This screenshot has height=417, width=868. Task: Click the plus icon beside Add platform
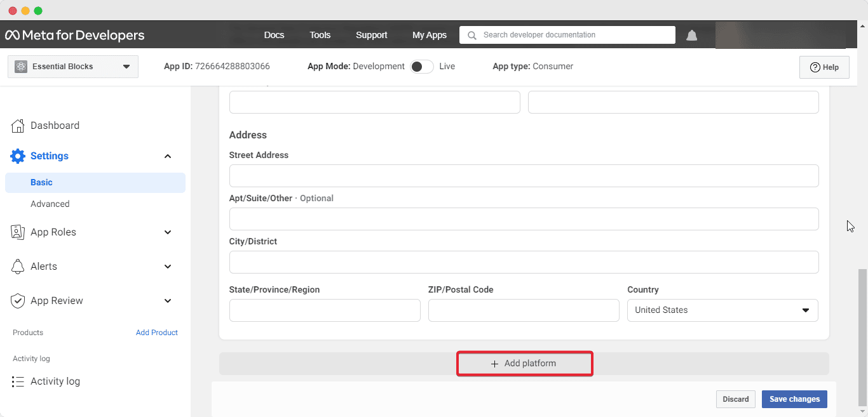pyautogui.click(x=494, y=364)
